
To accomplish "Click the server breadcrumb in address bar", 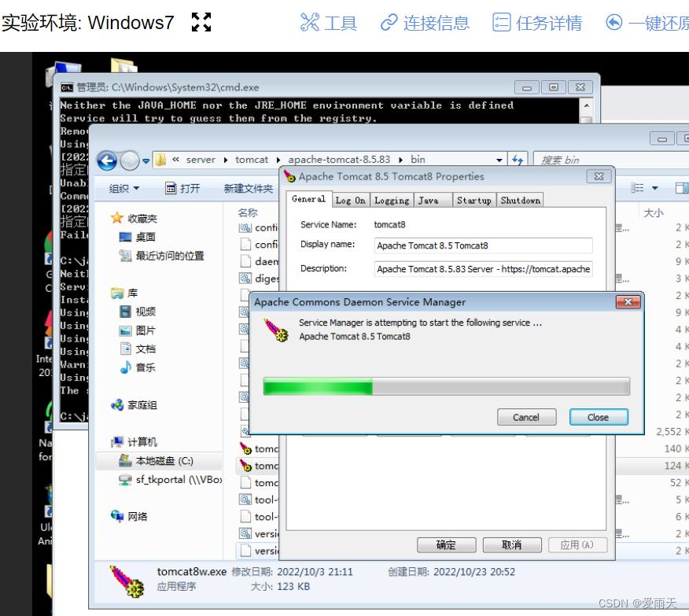I will click(201, 160).
